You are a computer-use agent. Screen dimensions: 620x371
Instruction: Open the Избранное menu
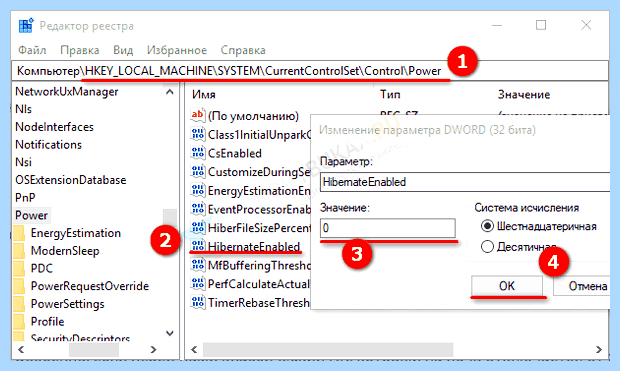click(x=177, y=50)
